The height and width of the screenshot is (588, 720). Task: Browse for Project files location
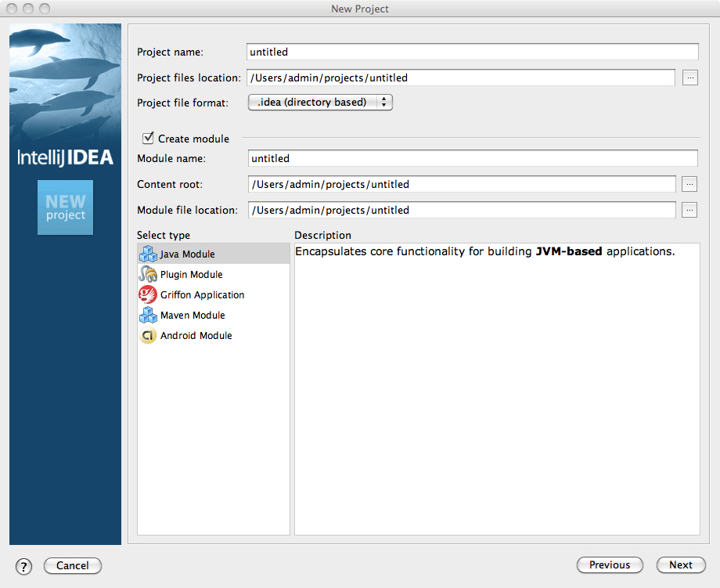point(690,78)
